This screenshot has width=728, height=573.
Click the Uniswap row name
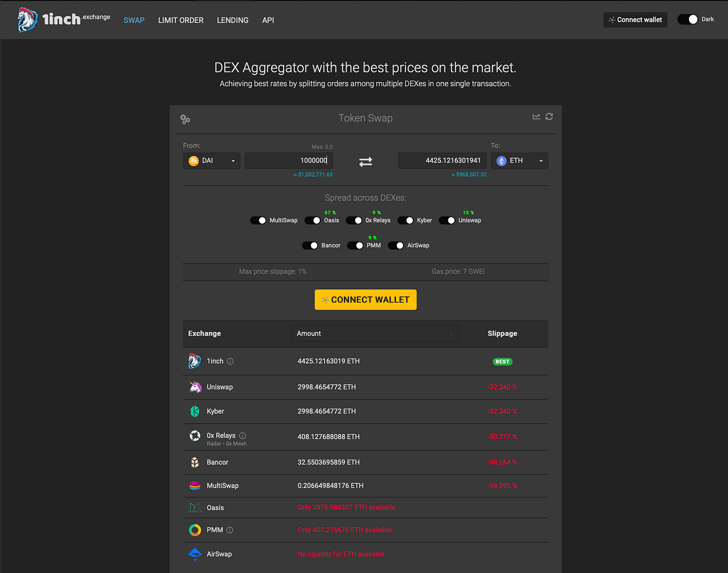click(x=220, y=387)
